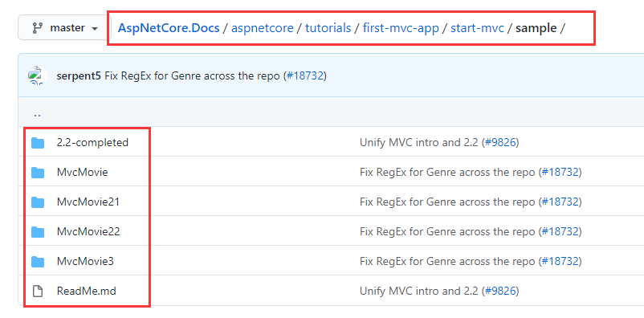The image size is (644, 318).
Task: Click the git branch icon beside master
Action: click(x=38, y=28)
